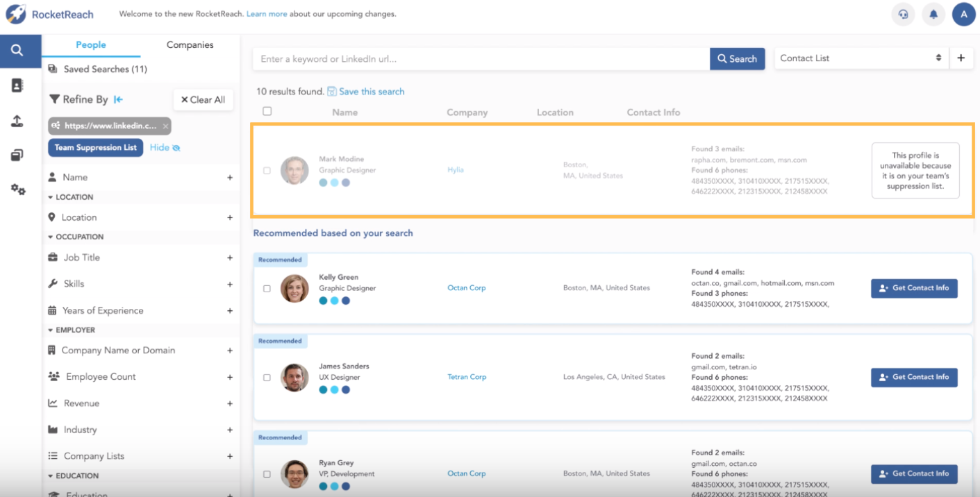
Task: Expand the Location filter plus
Action: tap(230, 218)
